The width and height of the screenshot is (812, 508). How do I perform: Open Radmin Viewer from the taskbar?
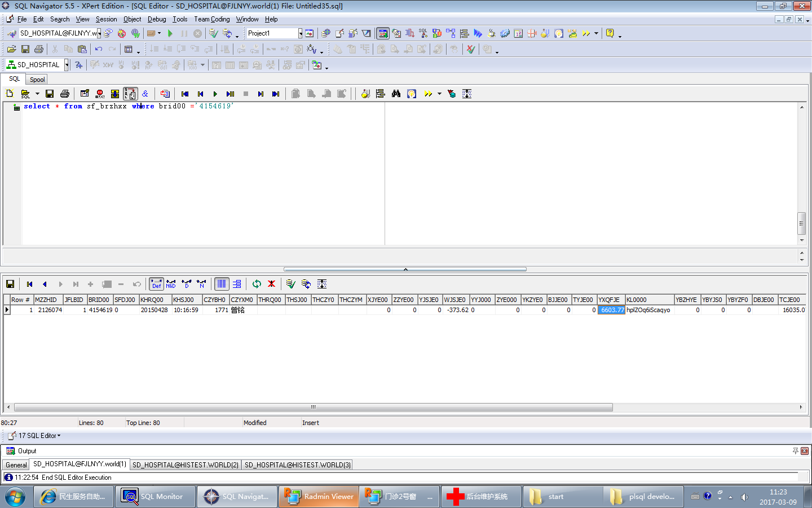319,497
